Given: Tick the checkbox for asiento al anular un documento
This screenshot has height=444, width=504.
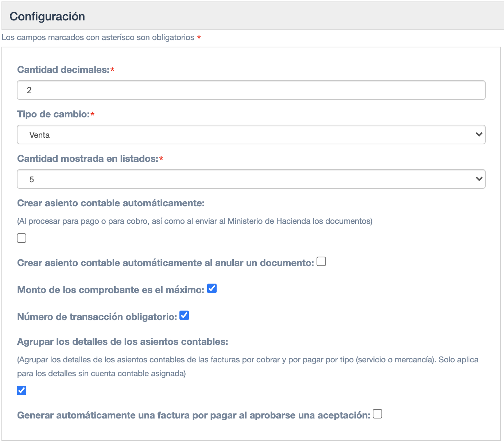Looking at the screenshot, I should pyautogui.click(x=321, y=261).
